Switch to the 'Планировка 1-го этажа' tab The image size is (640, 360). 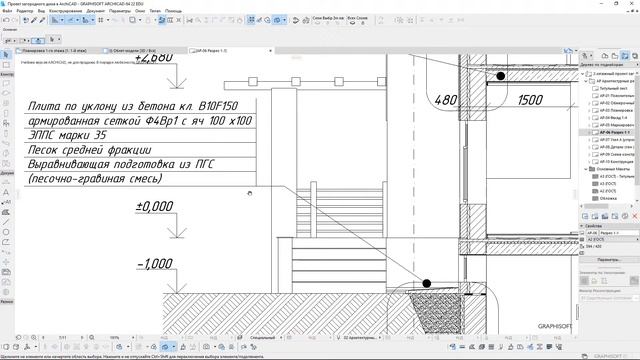[54, 51]
